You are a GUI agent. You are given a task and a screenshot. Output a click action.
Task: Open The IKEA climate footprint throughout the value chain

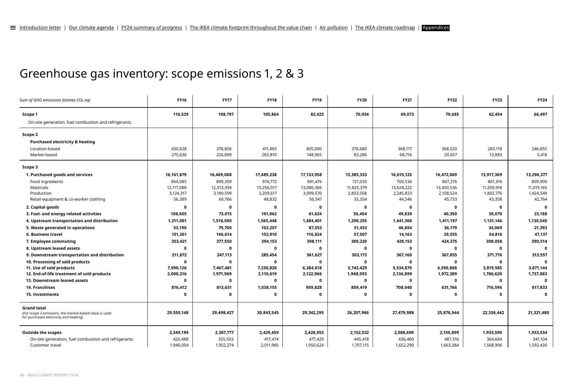(251, 28)
